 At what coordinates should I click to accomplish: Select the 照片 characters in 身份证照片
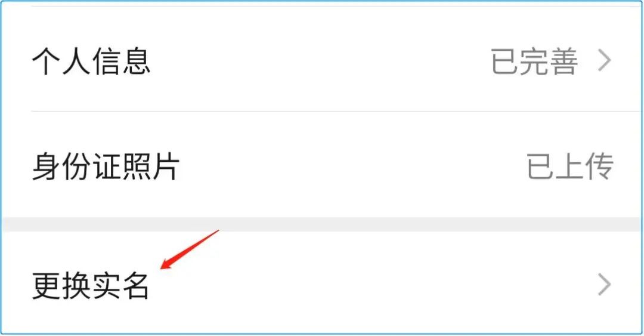[x=150, y=167]
